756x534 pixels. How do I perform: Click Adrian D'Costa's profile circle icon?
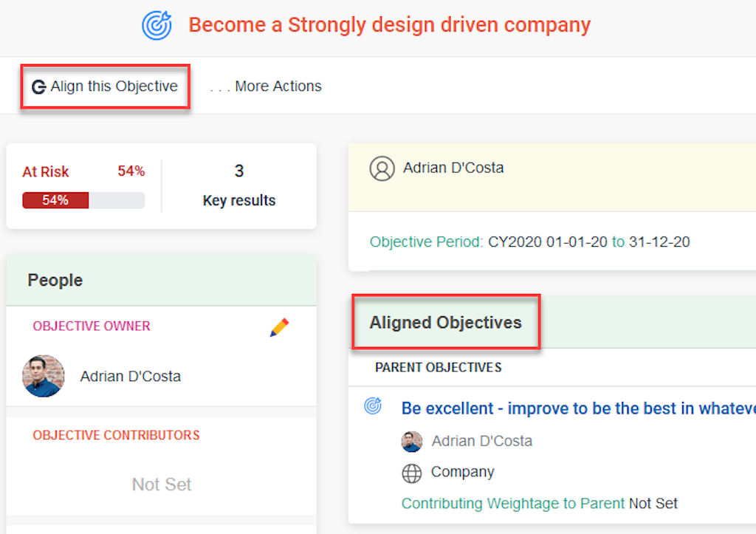click(x=382, y=168)
